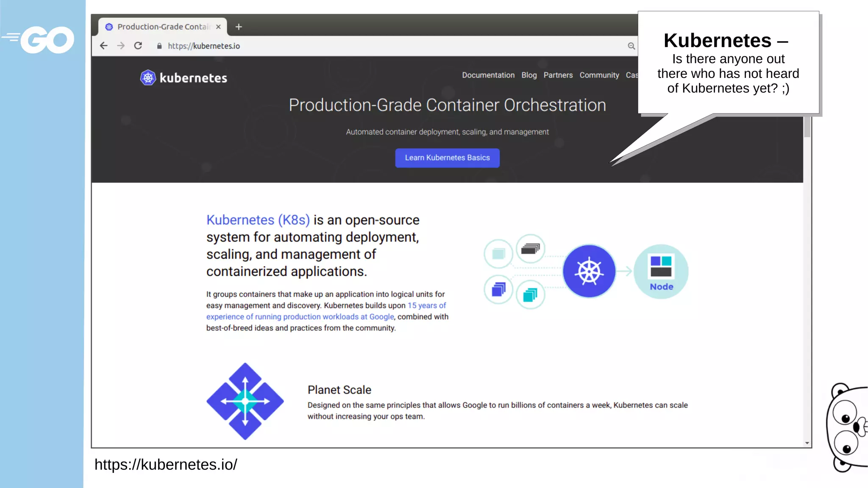Image resolution: width=868 pixels, height=488 pixels.
Task: Click the blue Kubernetes helm circle in diagram
Action: [589, 271]
